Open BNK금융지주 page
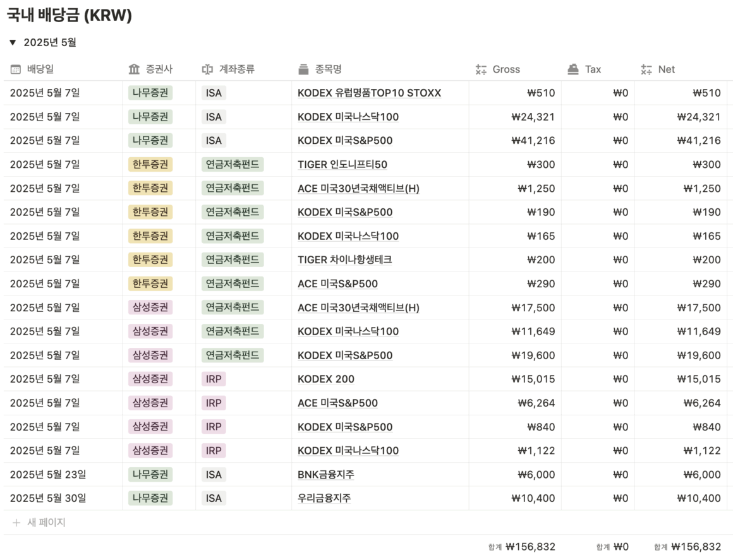Screen dimensions: 733x560 (326, 475)
